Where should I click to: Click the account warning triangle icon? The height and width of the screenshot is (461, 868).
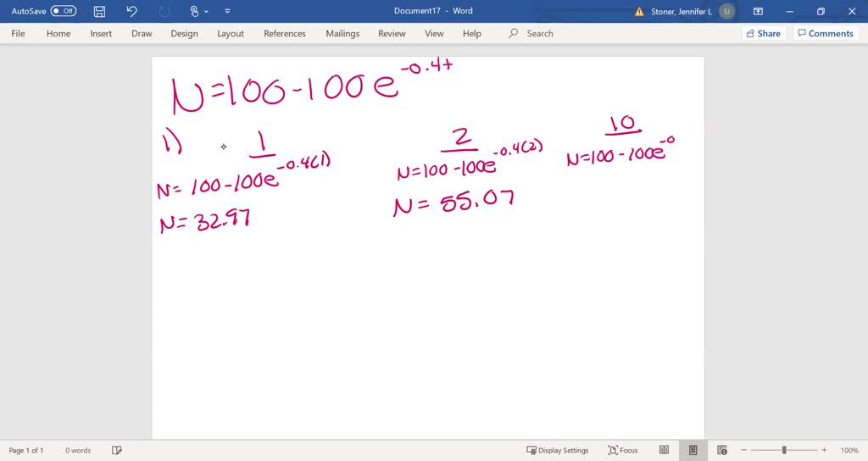point(639,11)
